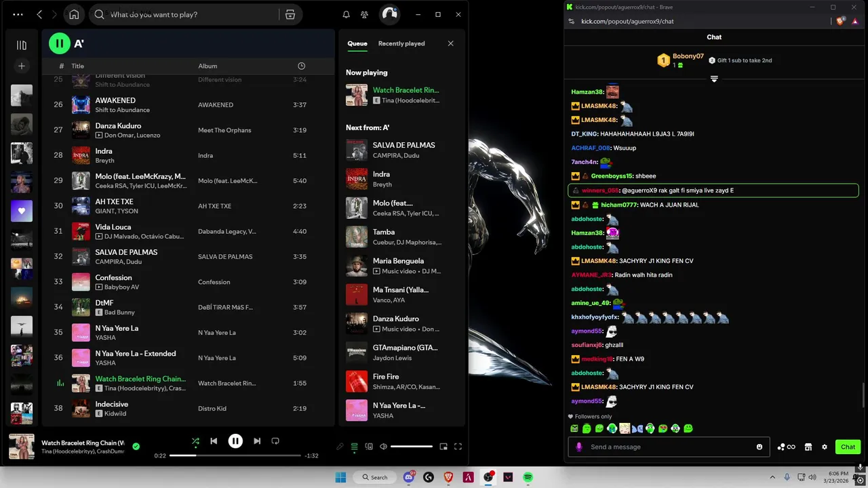Sort tracks by Title column header
Image resolution: width=868 pixels, height=488 pixels.
78,66
